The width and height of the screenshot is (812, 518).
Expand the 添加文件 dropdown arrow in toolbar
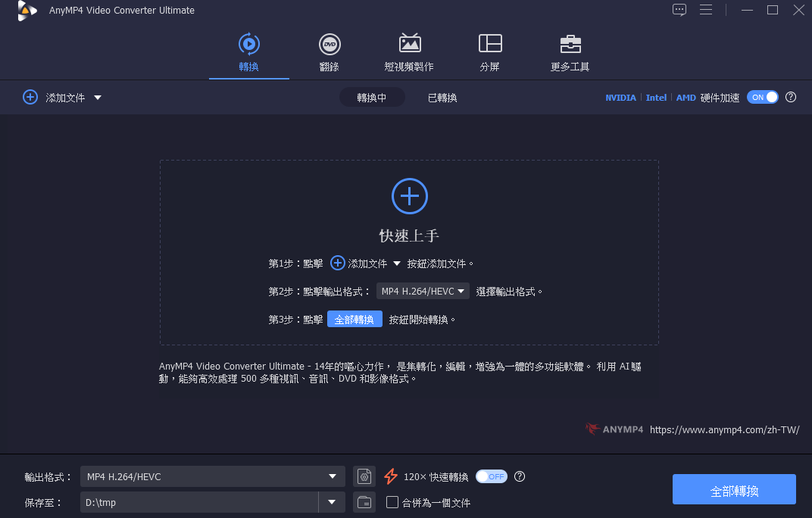98,98
